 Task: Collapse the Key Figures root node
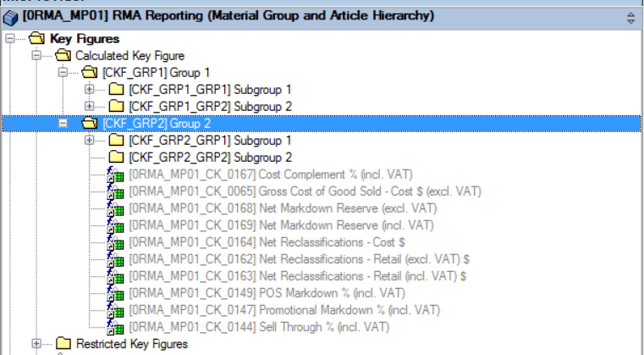click(x=9, y=39)
